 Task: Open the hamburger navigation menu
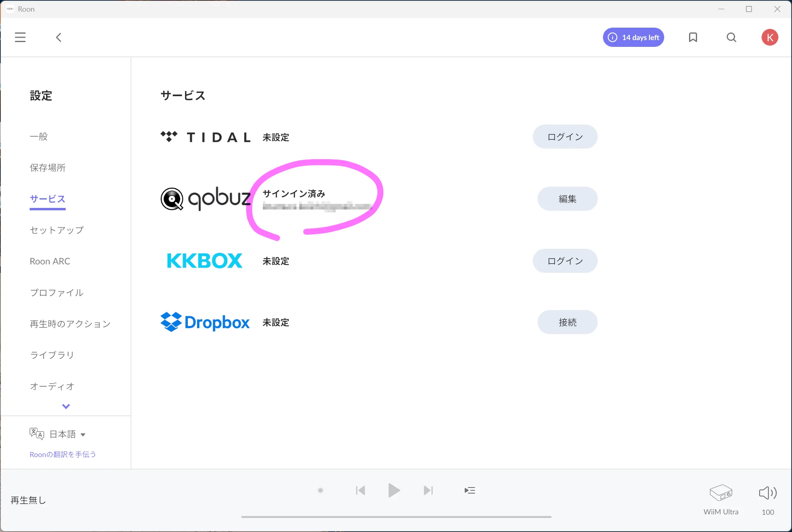pyautogui.click(x=20, y=37)
